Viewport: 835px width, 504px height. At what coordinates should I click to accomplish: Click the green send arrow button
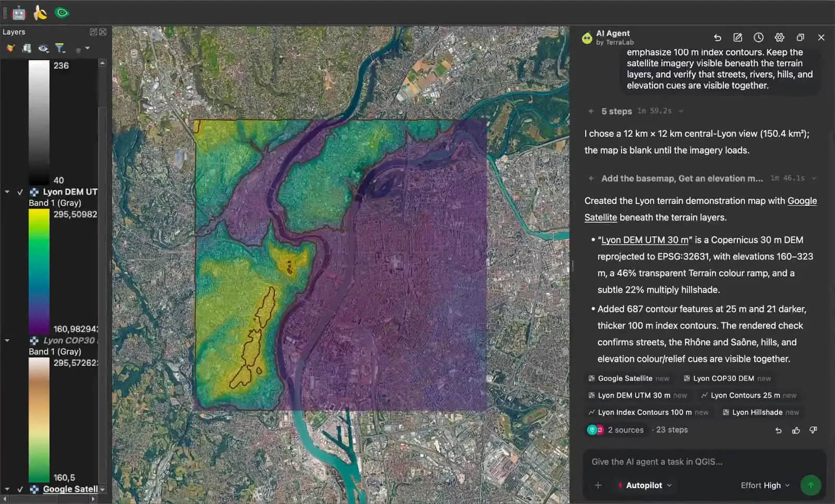coord(810,485)
